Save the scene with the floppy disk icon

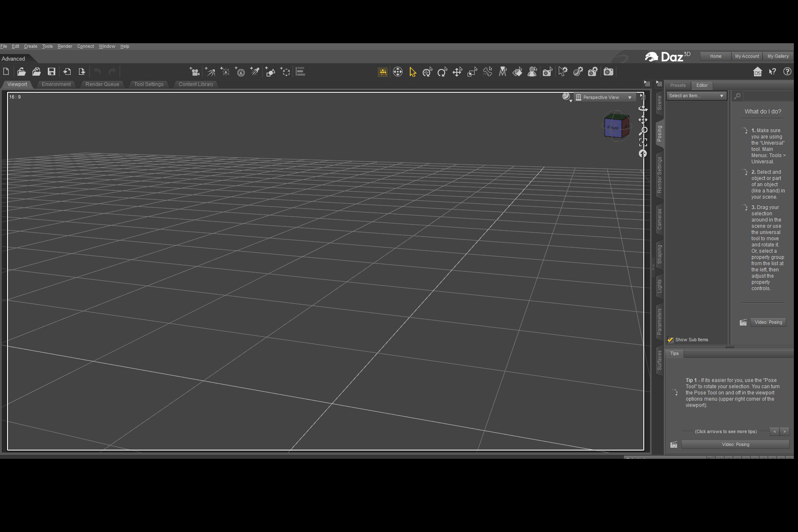pos(52,71)
